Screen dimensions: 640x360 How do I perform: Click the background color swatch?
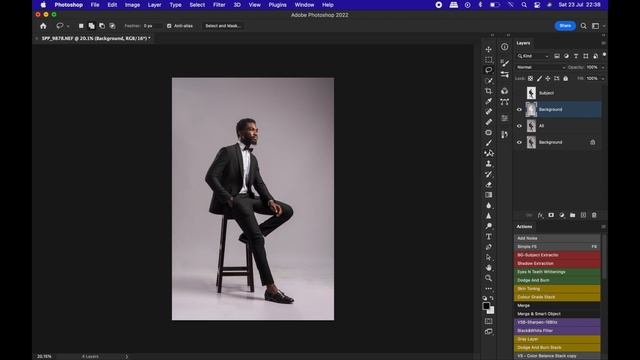(x=491, y=311)
